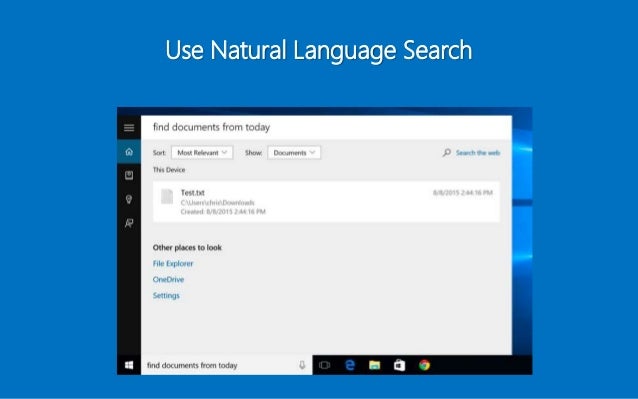638x399 pixels.
Task: Launch Microsoft Edge from the taskbar
Action: (x=350, y=365)
